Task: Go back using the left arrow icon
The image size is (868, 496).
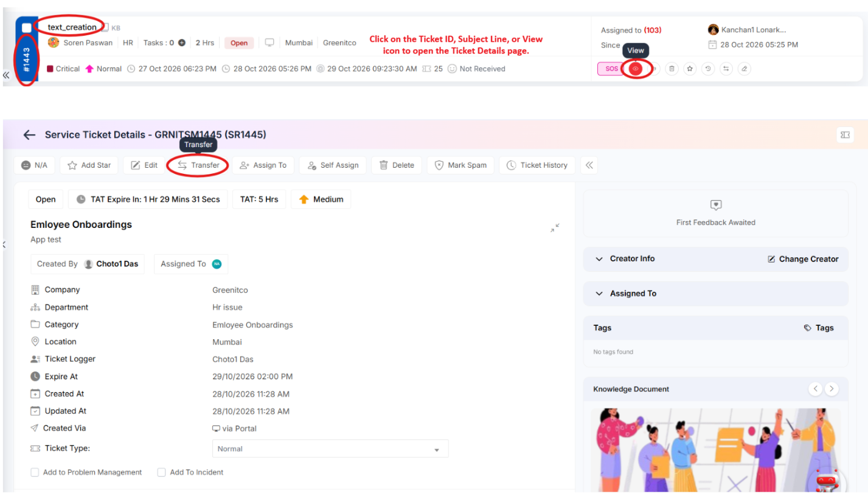Action: (29, 135)
